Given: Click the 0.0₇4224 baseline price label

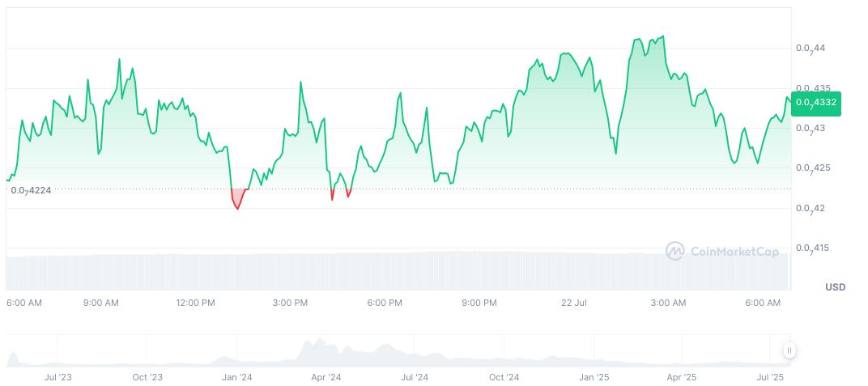Looking at the screenshot, I should point(31,190).
